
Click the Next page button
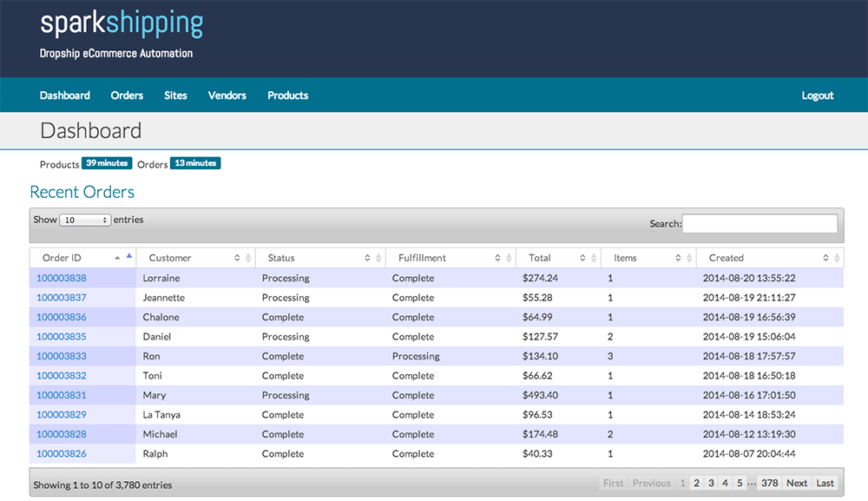click(x=797, y=484)
